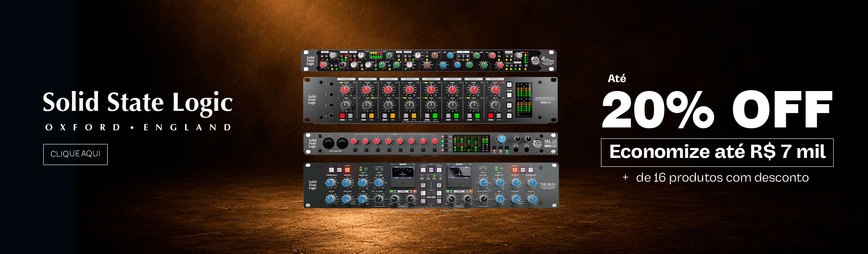The image size is (868, 254).
Task: Select the 20% OFF headline
Action: 717,110
